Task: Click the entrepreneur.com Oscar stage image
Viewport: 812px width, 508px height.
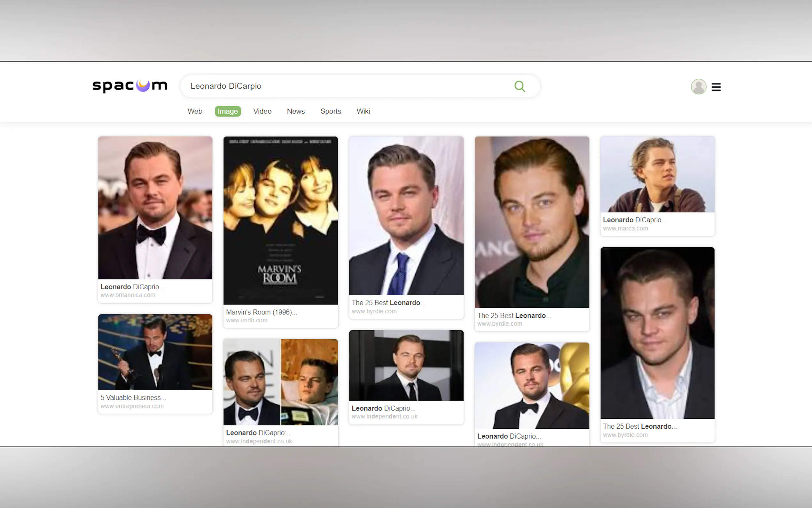Action: click(x=155, y=352)
